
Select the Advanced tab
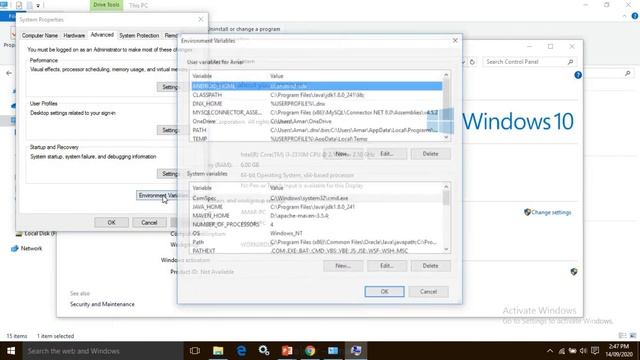click(102, 35)
